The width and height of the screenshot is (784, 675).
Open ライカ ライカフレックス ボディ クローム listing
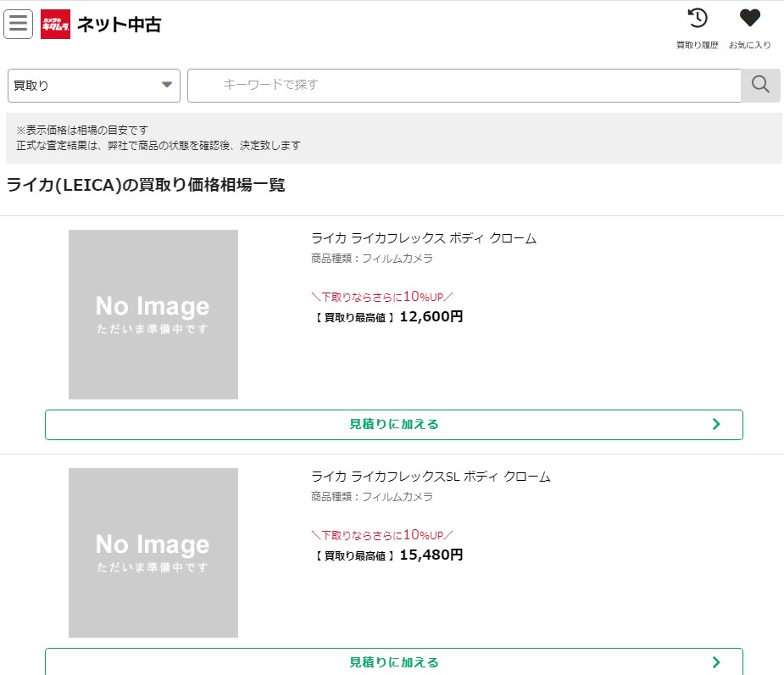tap(424, 238)
